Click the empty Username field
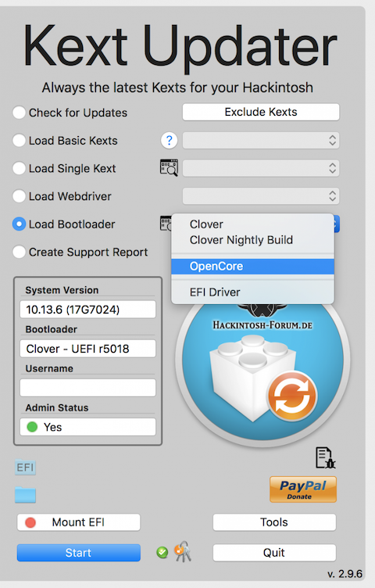The width and height of the screenshot is (375, 588). [x=87, y=388]
